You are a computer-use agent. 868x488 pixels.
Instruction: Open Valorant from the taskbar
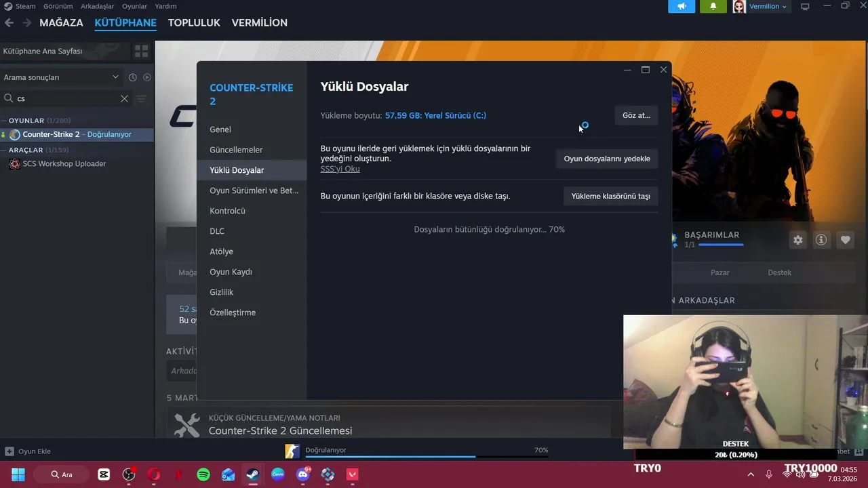point(353,474)
